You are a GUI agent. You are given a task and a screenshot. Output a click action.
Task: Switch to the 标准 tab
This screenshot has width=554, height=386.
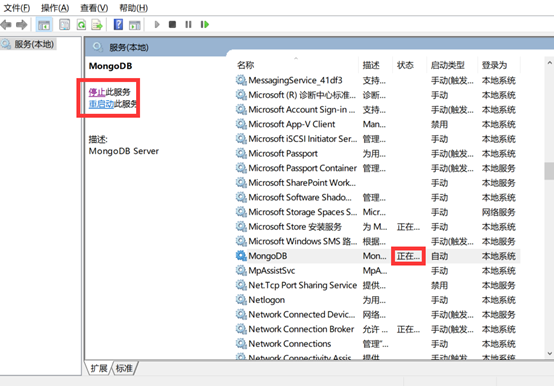[x=124, y=368]
